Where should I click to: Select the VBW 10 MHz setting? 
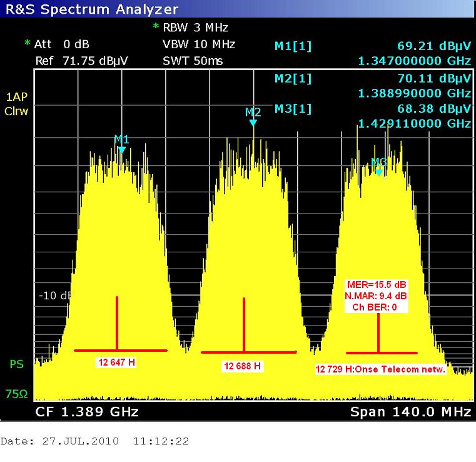(198, 44)
